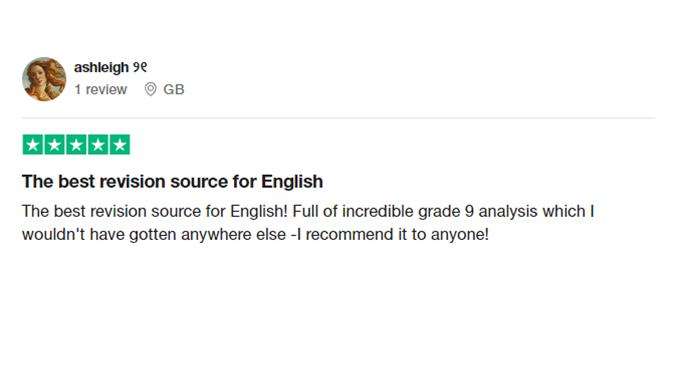Click the horizontal divider below reviewer info
Screen dimensions: 677x366
pyautogui.click(x=338, y=117)
